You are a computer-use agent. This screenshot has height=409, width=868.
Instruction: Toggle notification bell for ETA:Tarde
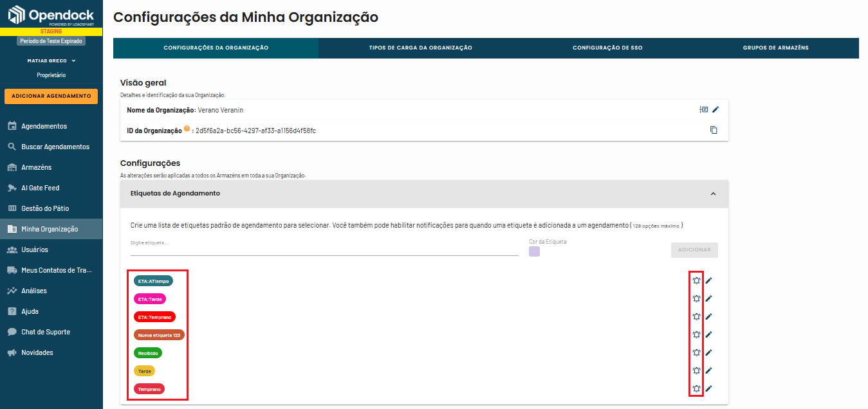(696, 298)
